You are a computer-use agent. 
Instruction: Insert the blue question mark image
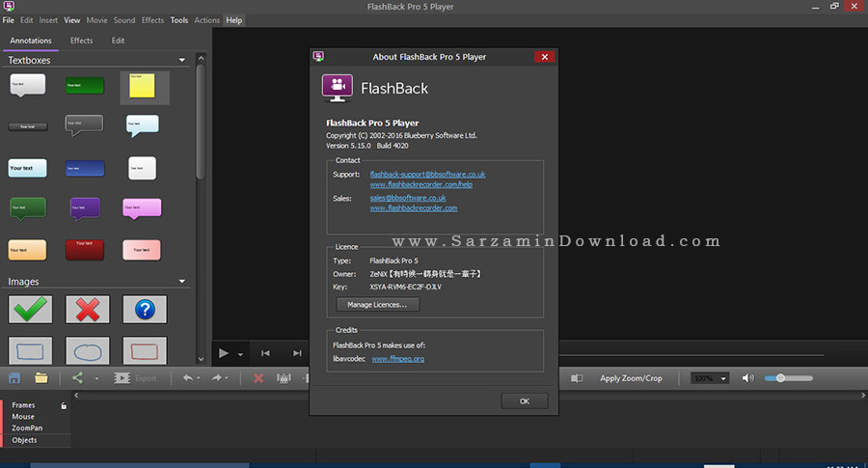pos(145,309)
